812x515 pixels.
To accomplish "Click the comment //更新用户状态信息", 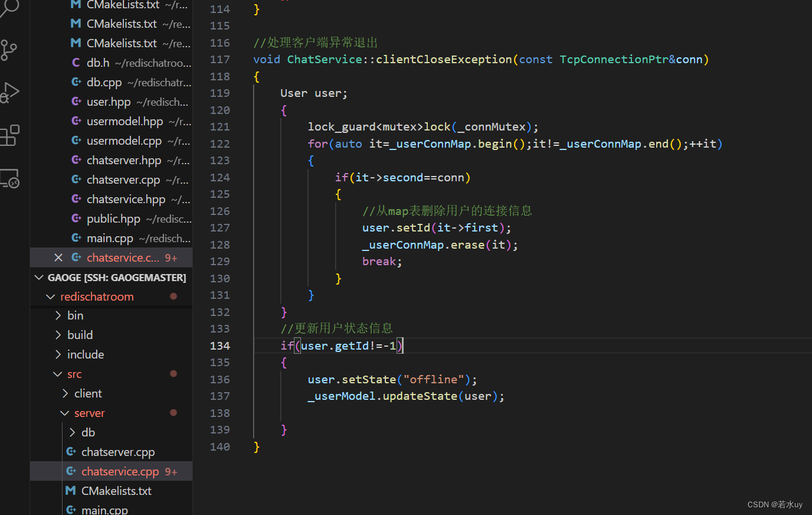I will coord(336,328).
